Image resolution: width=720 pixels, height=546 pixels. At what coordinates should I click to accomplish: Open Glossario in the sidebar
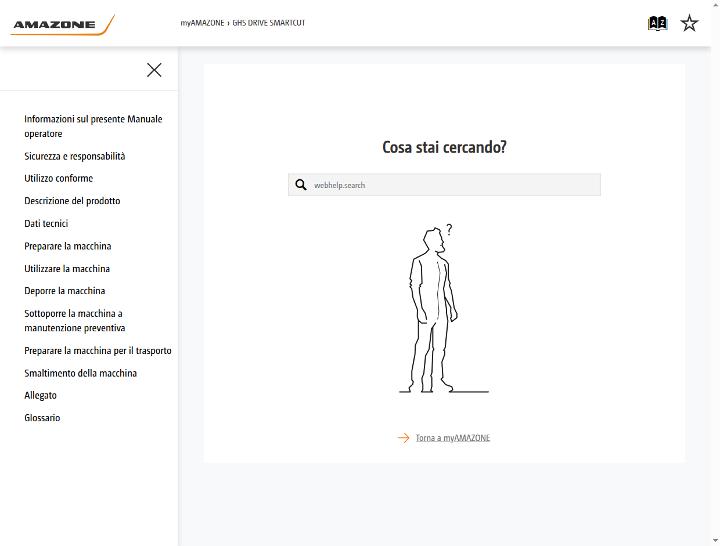[42, 418]
